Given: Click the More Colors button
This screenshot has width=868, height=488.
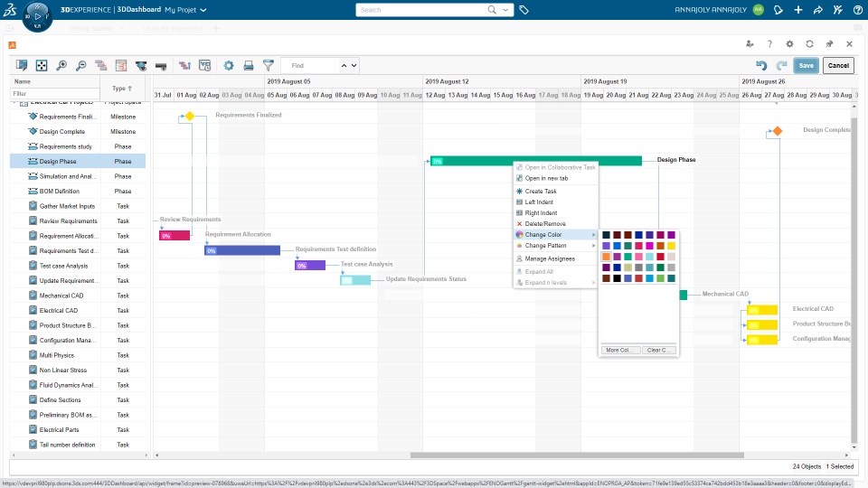Looking at the screenshot, I should (620, 351).
